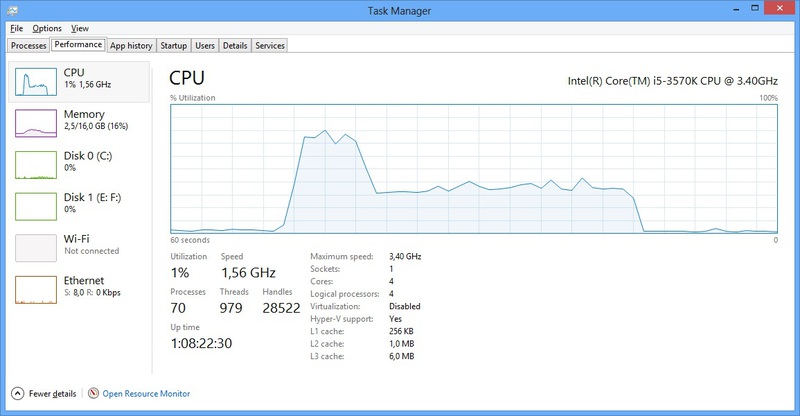Screen dimensions: 800x416
Task: Click the 2,5/16,0 GB (16%) memory text
Action: (96, 126)
